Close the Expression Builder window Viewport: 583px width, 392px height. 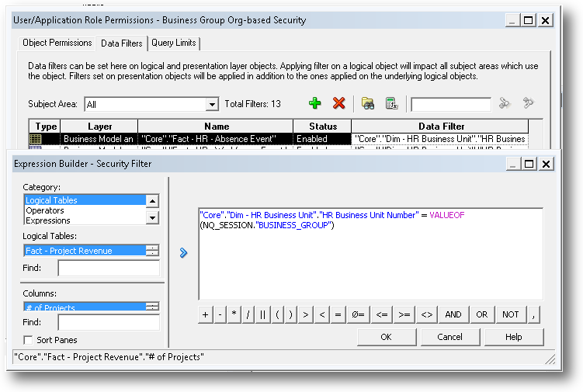pos(546,164)
